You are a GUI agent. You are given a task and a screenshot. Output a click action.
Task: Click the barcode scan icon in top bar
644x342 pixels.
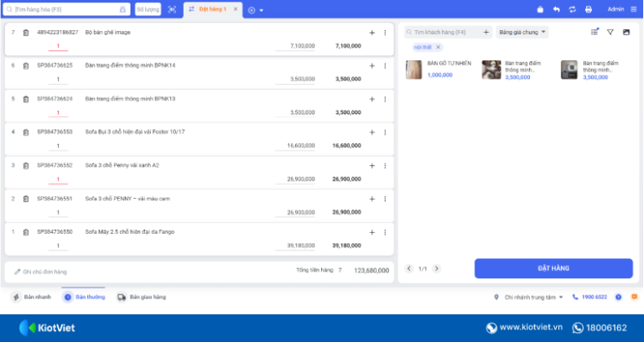point(172,9)
